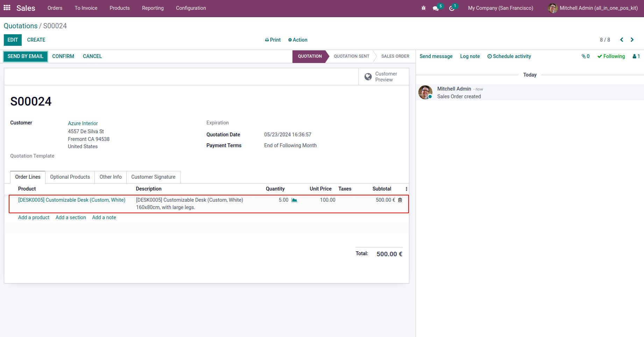Screen dimensions: 644x337
Task: Open the Orders menu
Action: [55, 8]
